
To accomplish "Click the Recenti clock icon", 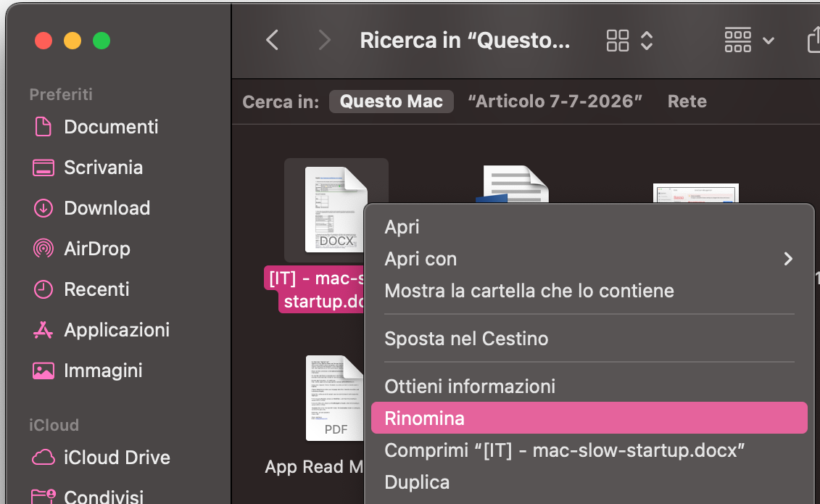I will click(43, 289).
